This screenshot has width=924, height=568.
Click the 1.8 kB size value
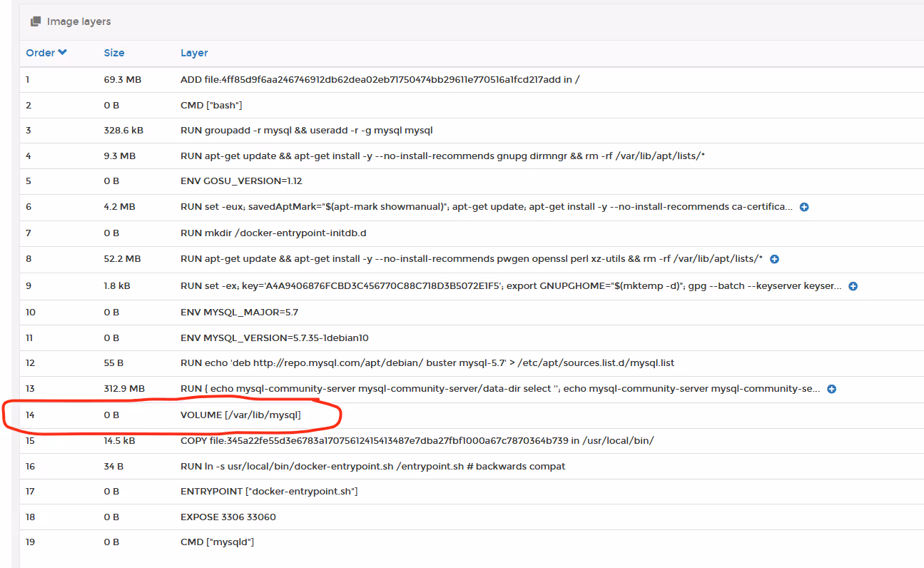[x=117, y=285]
